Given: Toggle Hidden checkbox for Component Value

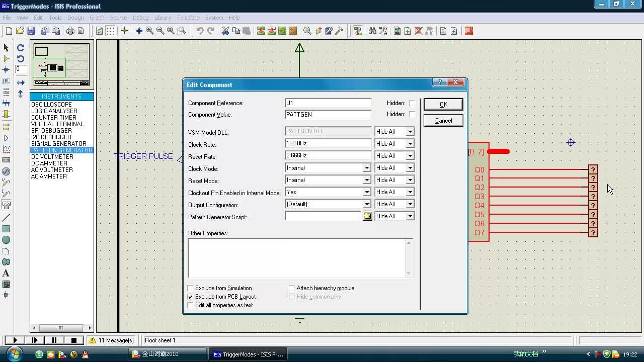Looking at the screenshot, I should [412, 114].
